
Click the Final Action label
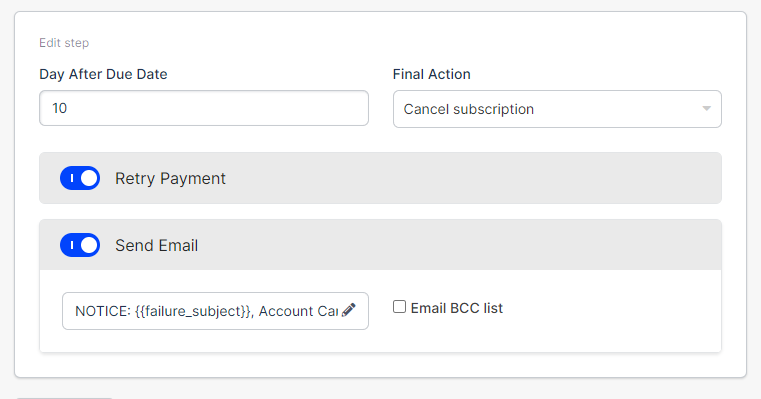tap(431, 74)
